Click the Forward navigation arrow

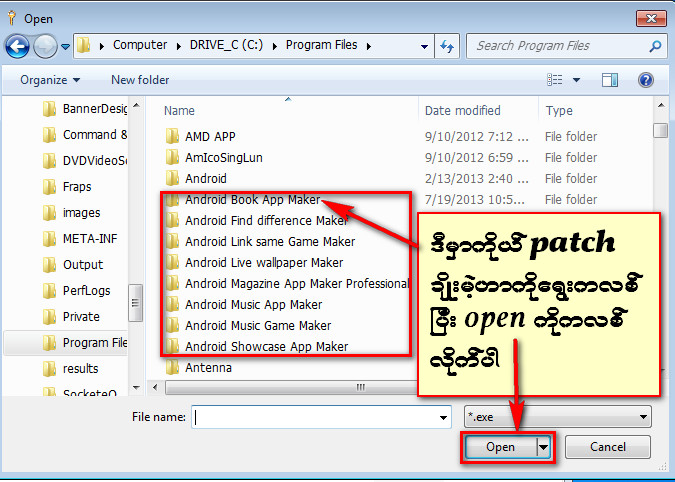(45, 46)
